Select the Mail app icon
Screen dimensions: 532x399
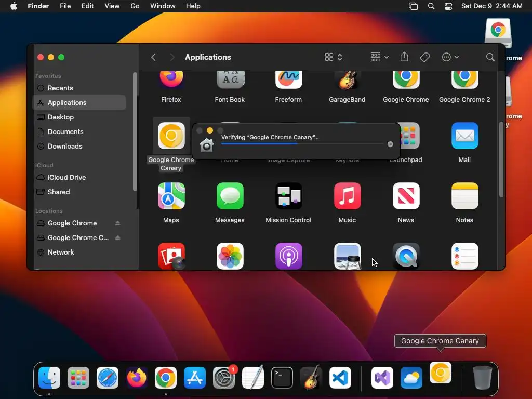pyautogui.click(x=464, y=136)
